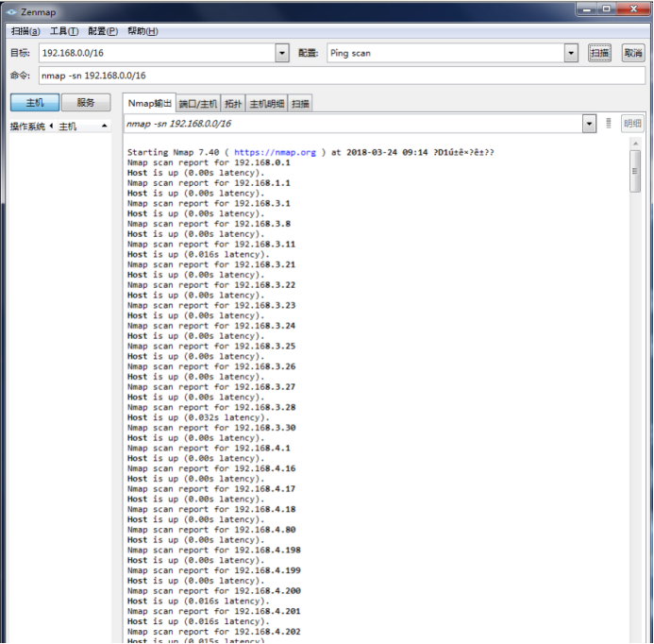Click the output scrollbar thumb
The image size is (654, 644).
[x=635, y=171]
